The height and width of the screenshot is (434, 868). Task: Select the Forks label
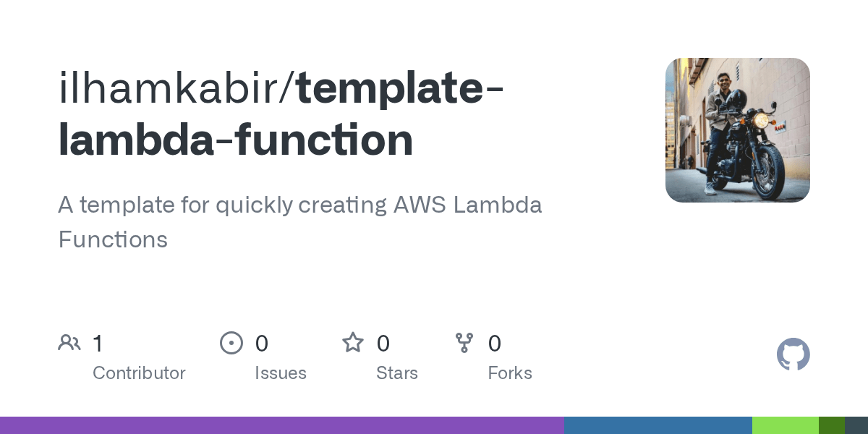tap(510, 373)
